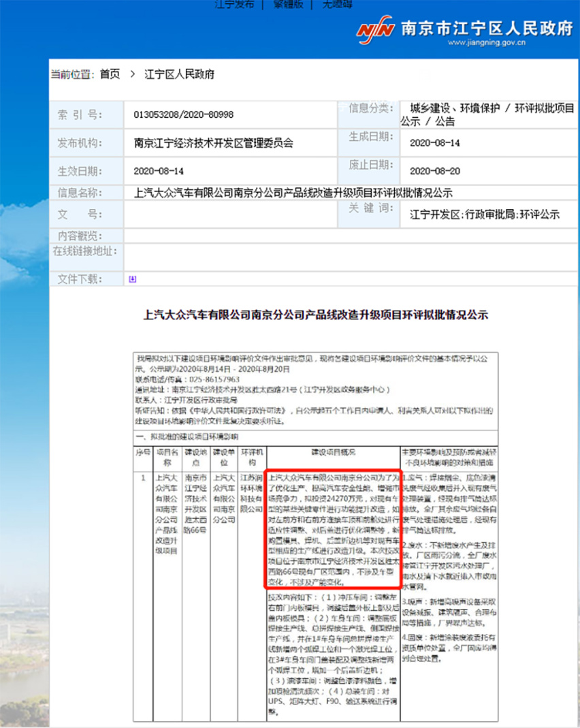Click the 通讯地址 address line
The width and height of the screenshot is (580, 728).
[x=263, y=390]
